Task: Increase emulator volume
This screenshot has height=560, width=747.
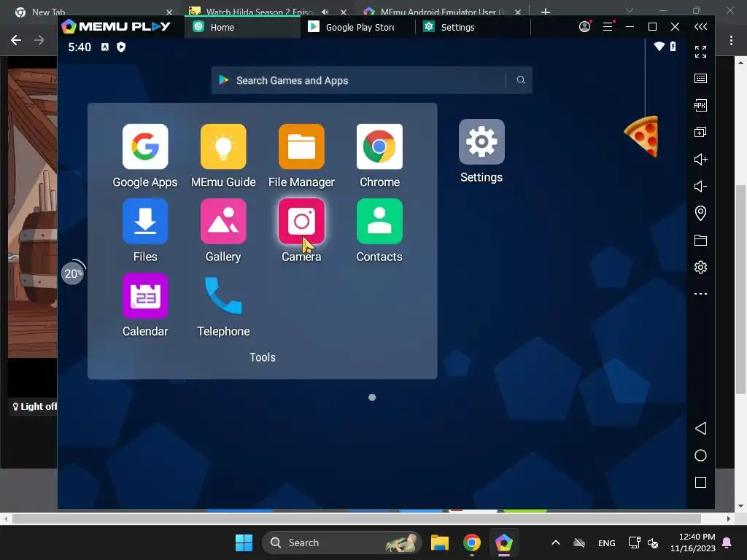Action: [x=700, y=159]
